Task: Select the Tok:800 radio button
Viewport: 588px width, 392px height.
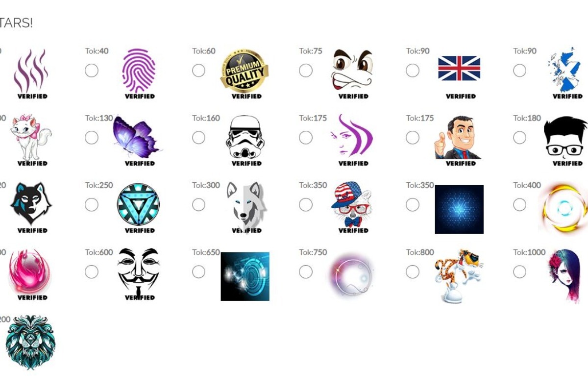Action: (x=413, y=271)
